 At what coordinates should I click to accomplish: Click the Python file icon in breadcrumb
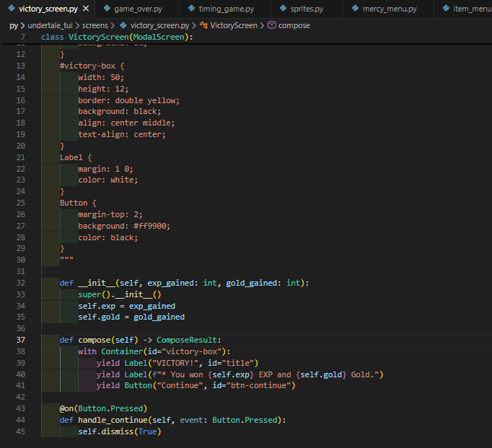pyautogui.click(x=123, y=25)
